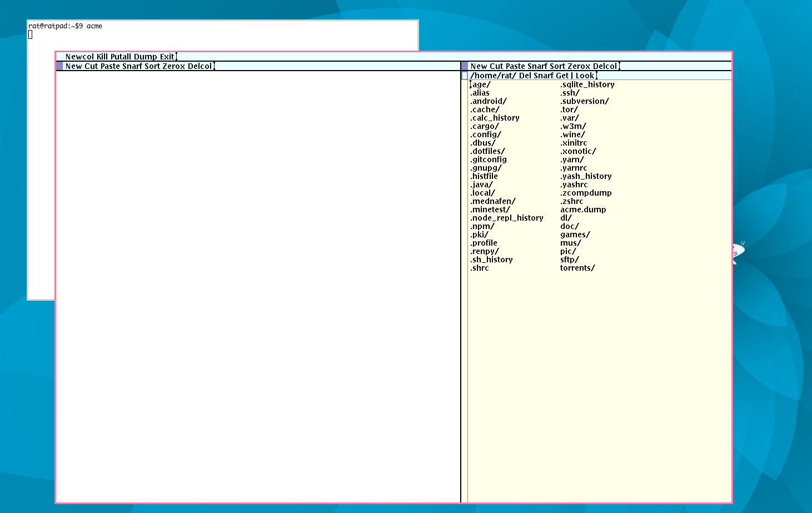Select the .cache/ directory entry
Viewport: 812px width, 513px height.
[485, 109]
